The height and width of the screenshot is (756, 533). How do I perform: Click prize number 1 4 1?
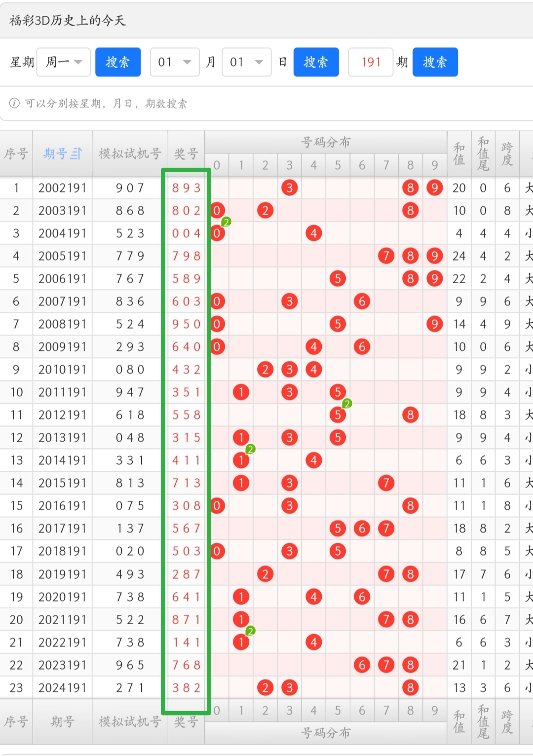[186, 643]
